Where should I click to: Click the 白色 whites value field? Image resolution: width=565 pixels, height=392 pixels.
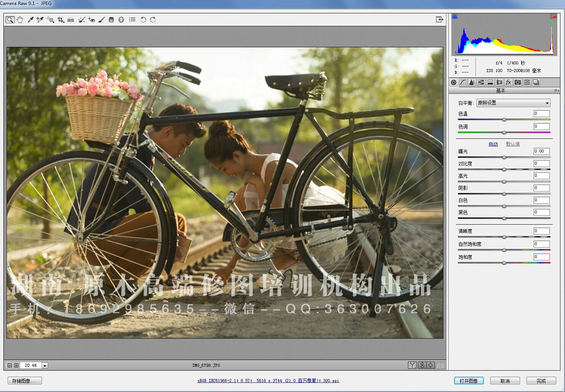pos(541,200)
